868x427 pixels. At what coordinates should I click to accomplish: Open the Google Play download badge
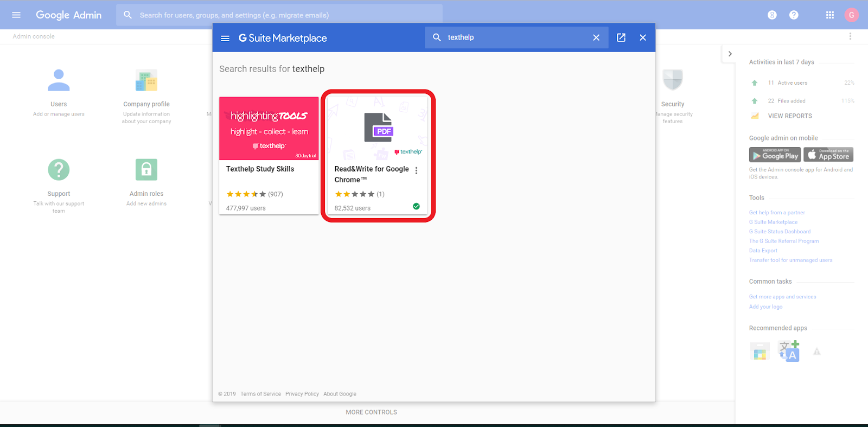point(775,155)
